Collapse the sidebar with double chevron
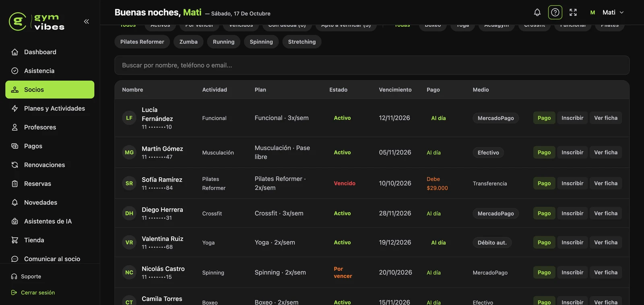This screenshot has height=305, width=644. point(87,21)
